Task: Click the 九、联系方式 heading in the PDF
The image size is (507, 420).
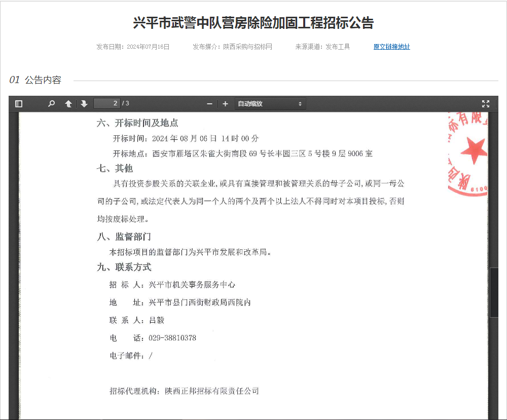Action: coord(124,267)
